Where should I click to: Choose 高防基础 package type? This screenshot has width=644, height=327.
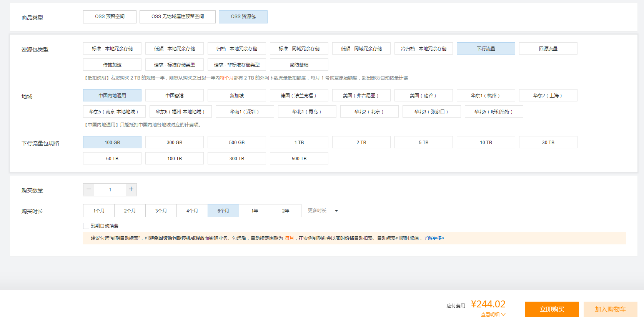[299, 65]
